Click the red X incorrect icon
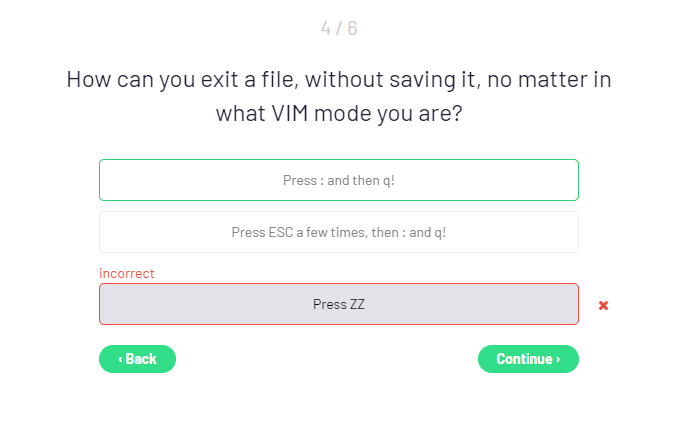 click(x=603, y=305)
